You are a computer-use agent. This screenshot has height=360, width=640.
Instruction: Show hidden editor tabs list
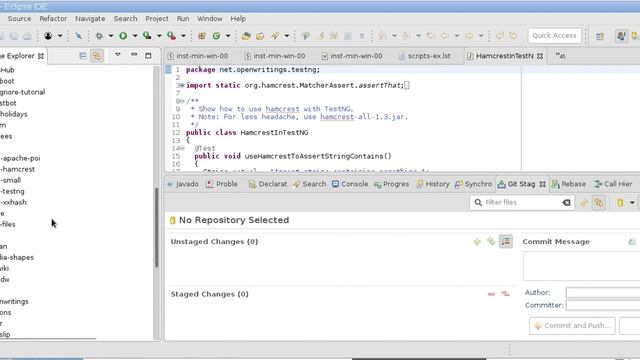560,56
